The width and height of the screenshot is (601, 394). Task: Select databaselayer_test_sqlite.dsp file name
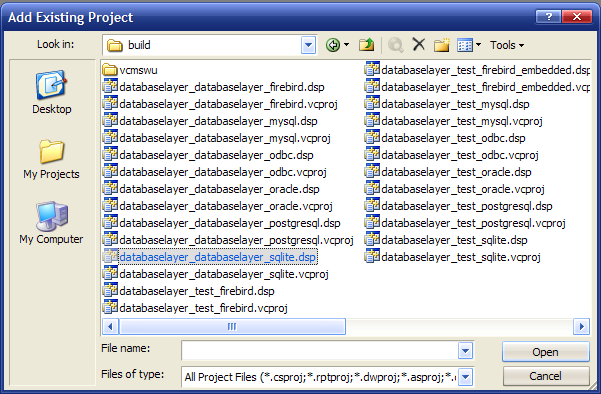point(455,240)
